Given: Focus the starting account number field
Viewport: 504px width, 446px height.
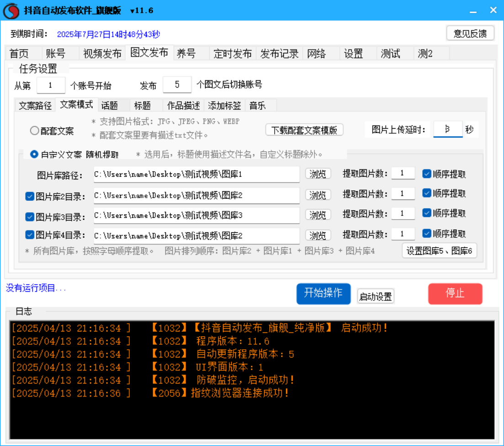Looking at the screenshot, I should pos(51,85).
